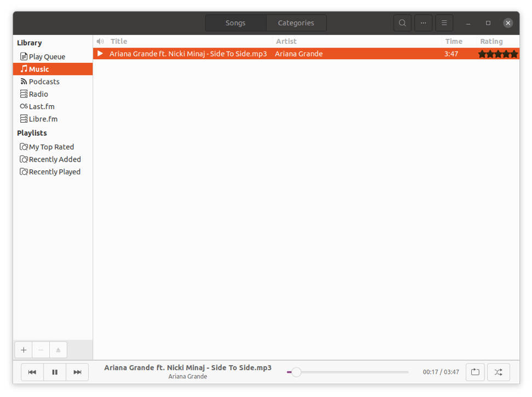Select the Side To Side.mp3 song row

point(307,54)
